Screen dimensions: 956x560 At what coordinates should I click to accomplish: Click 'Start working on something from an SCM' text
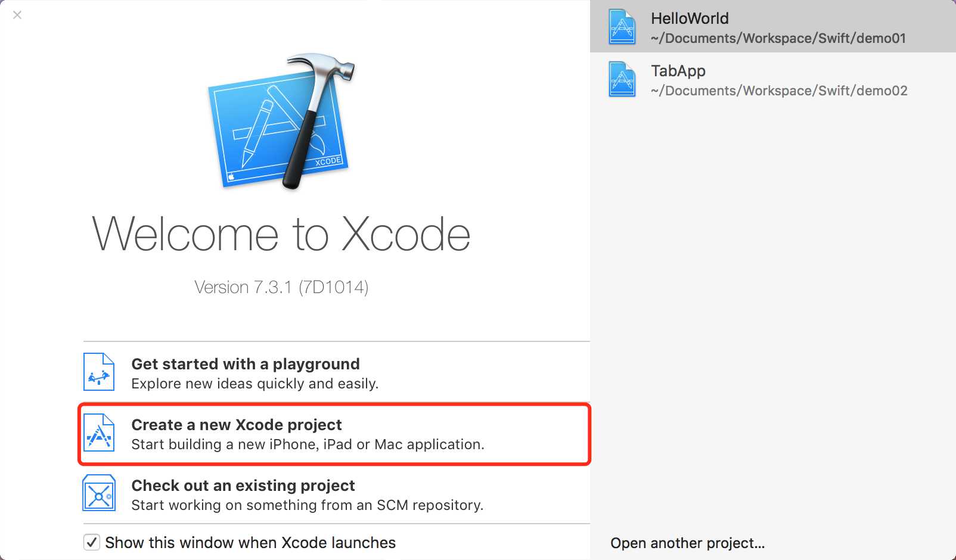pos(307,505)
